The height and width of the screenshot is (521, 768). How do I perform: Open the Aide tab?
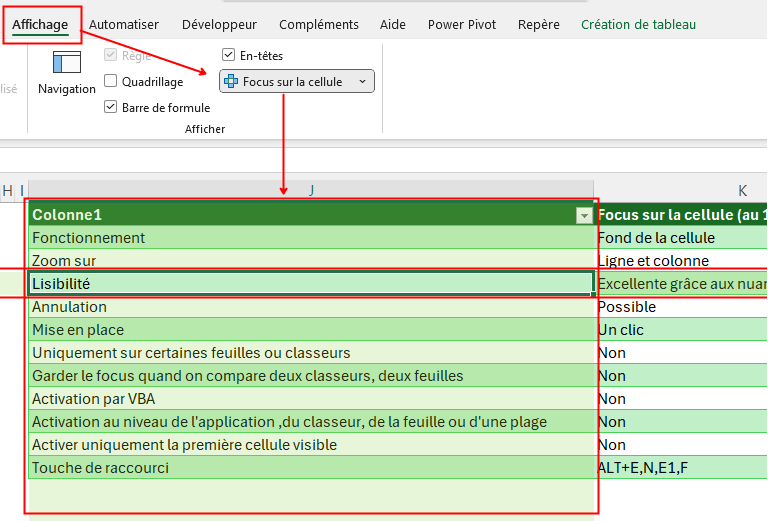[393, 24]
